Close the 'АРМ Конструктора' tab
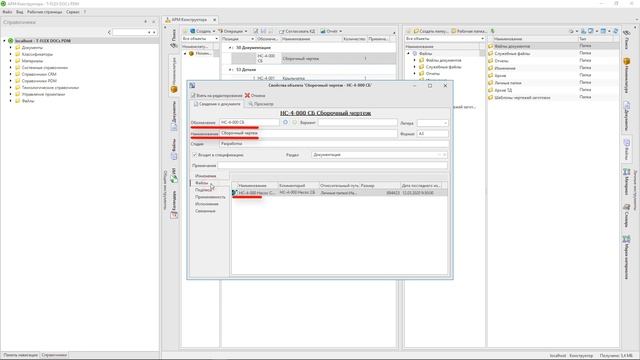 click(x=214, y=20)
